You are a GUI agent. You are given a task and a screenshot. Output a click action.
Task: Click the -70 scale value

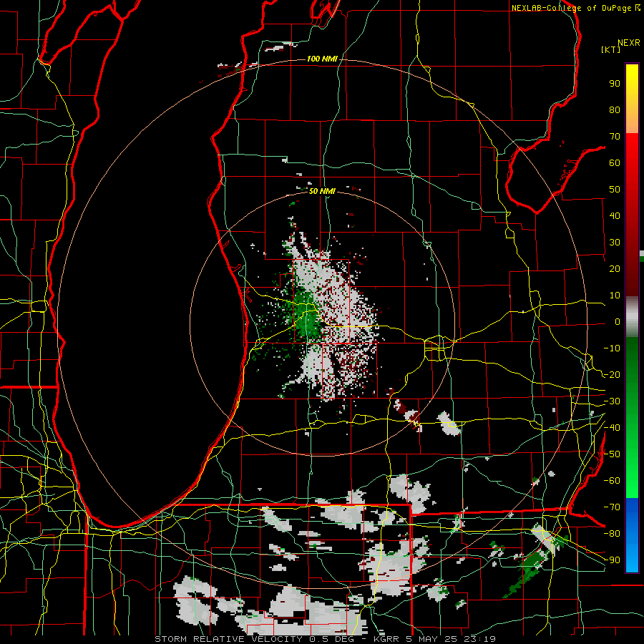click(x=612, y=507)
